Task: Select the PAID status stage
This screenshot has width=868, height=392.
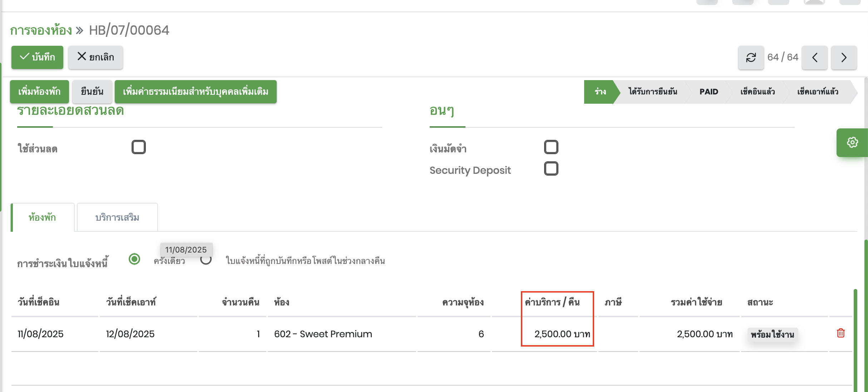Action: click(709, 92)
